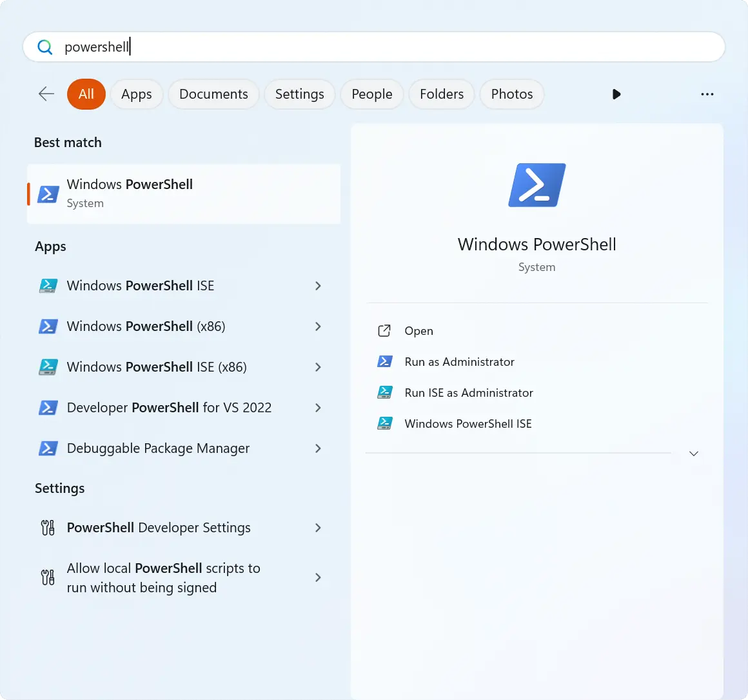
Task: Show more filters with the play arrow
Action: pos(616,94)
